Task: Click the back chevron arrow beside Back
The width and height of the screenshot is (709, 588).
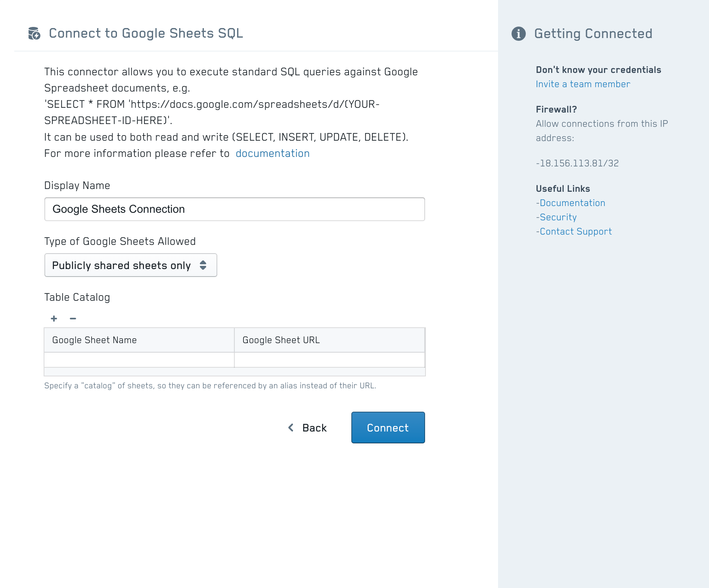Action: [291, 428]
